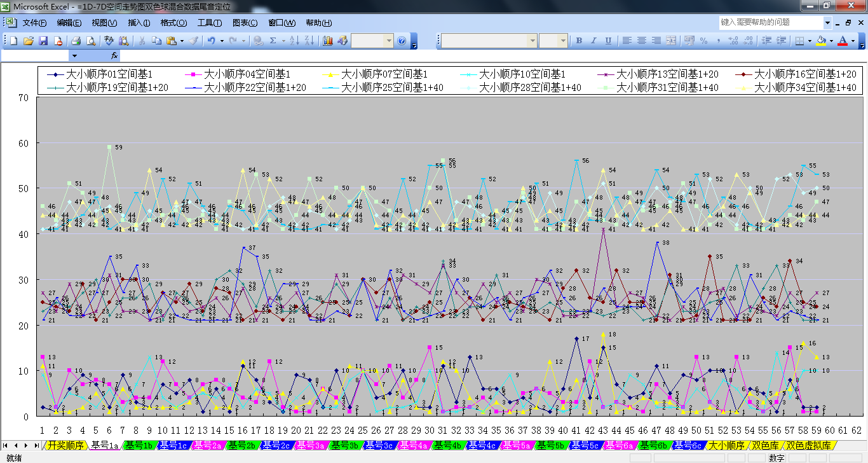This screenshot has height=463, width=868.
Task: Show the next sheet tab
Action: 27,445
